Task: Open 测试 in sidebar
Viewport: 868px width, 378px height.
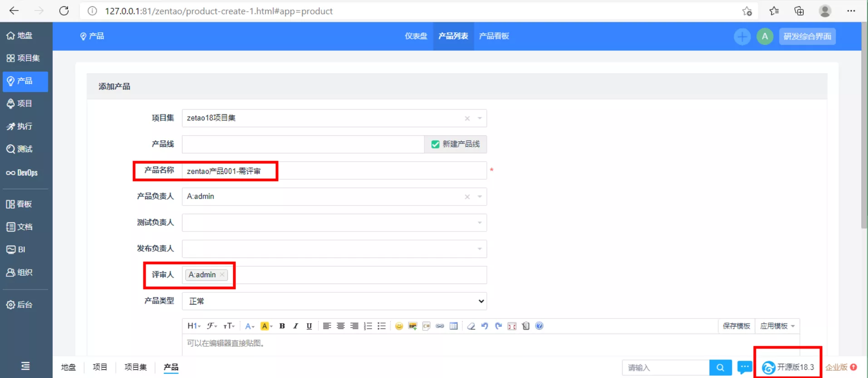Action: [25, 149]
